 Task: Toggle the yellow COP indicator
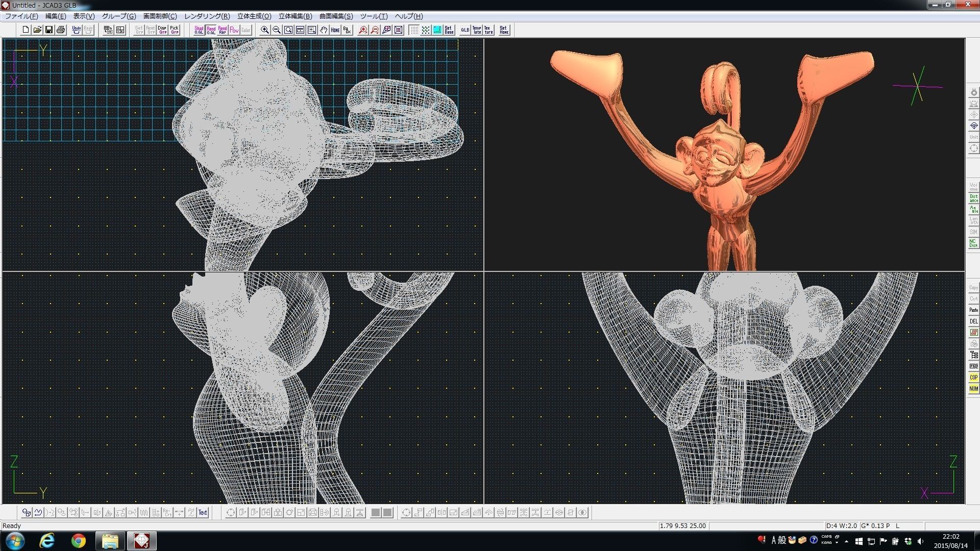click(x=974, y=378)
